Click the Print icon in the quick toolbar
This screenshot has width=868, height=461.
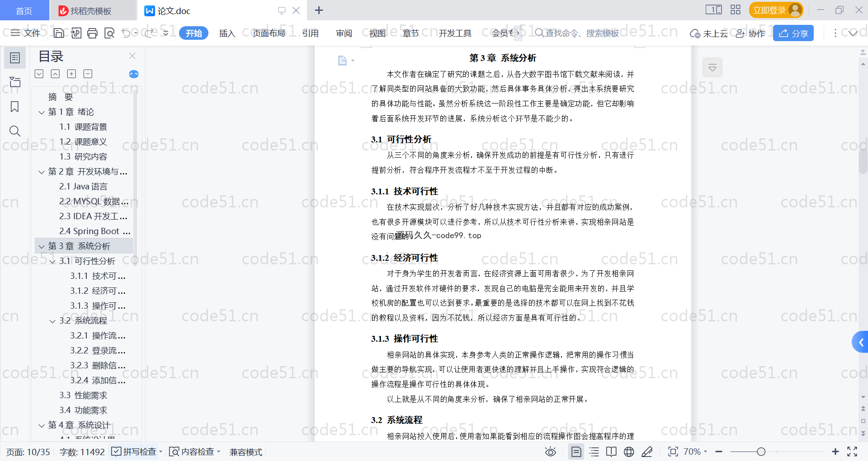pyautogui.click(x=93, y=33)
